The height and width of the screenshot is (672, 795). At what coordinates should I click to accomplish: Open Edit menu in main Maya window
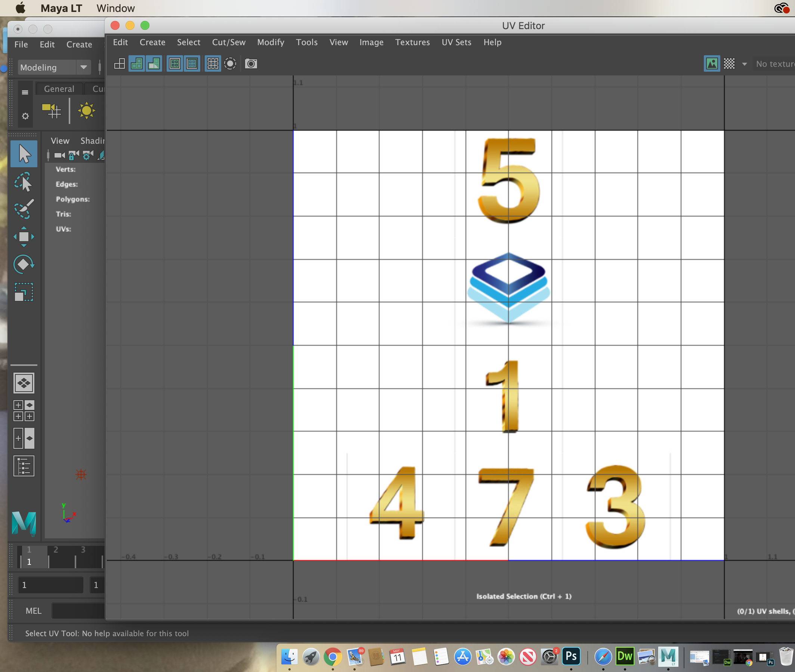(47, 44)
